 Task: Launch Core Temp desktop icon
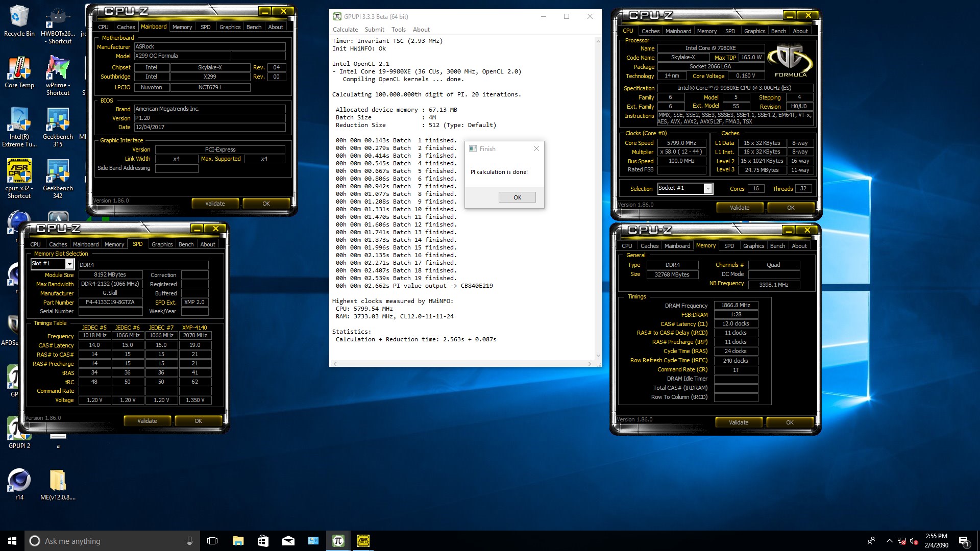pyautogui.click(x=19, y=72)
